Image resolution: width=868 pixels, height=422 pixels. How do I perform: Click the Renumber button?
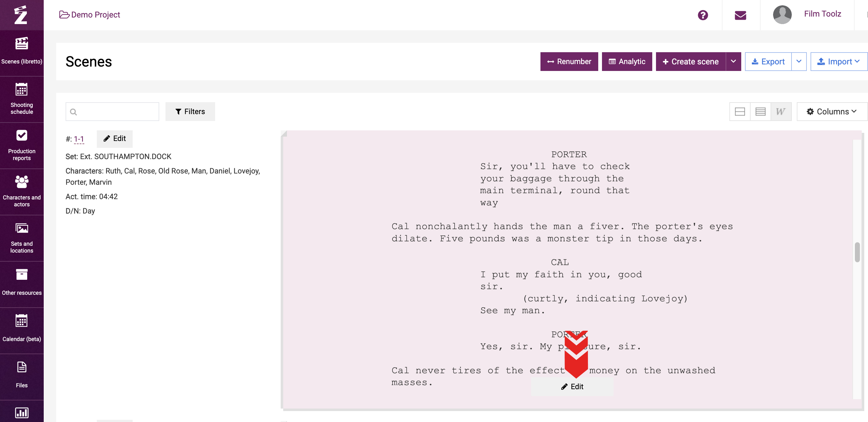point(569,62)
